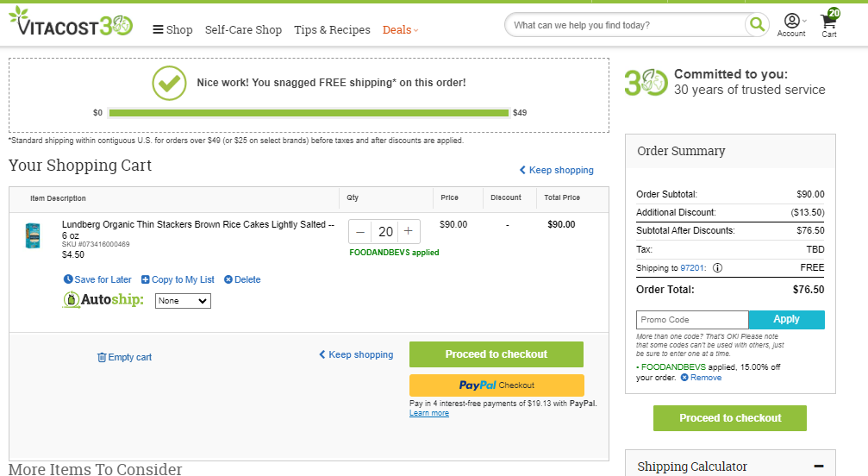Click the shipping info icon near 97201
This screenshot has height=476, width=868.
[x=717, y=268]
